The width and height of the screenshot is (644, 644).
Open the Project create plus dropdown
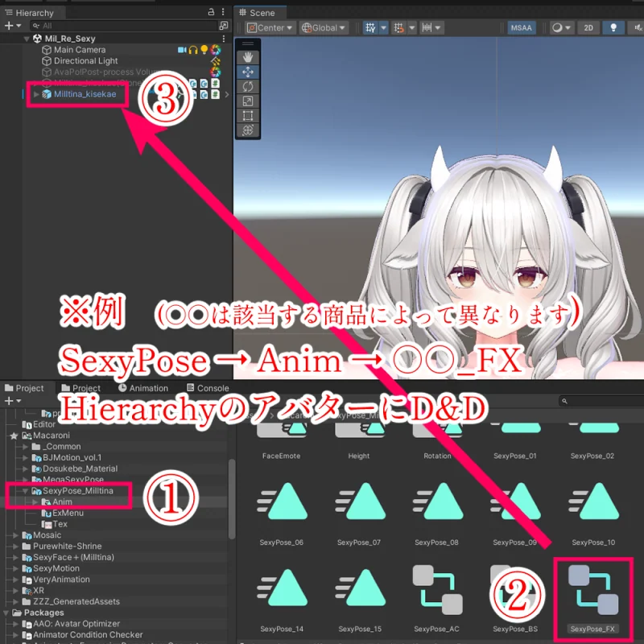13,401
